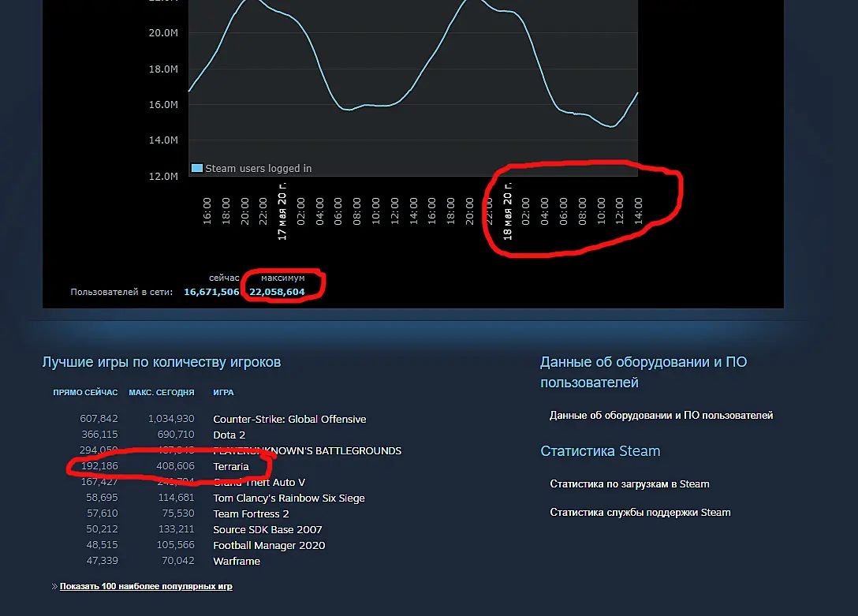Image resolution: width=858 pixels, height=616 pixels.
Task: Click Football Manager current players 48,515
Action: pos(102,546)
